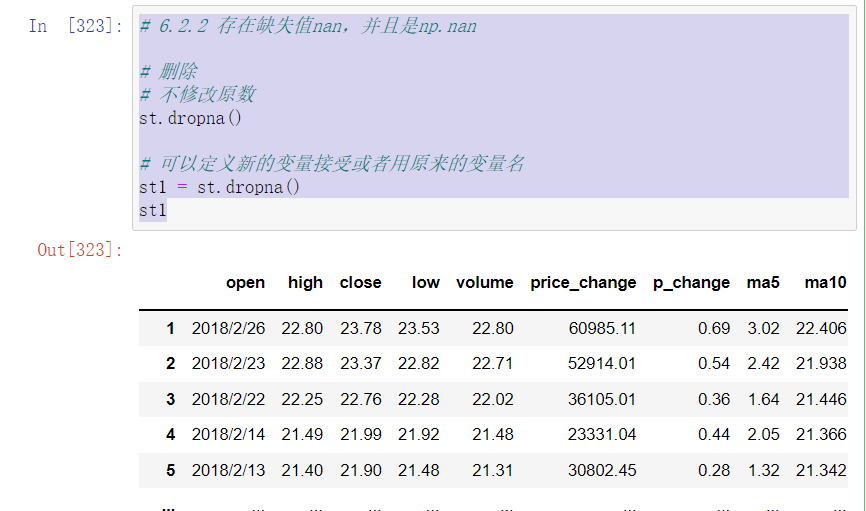Click row index 5 in the table

tap(171, 470)
